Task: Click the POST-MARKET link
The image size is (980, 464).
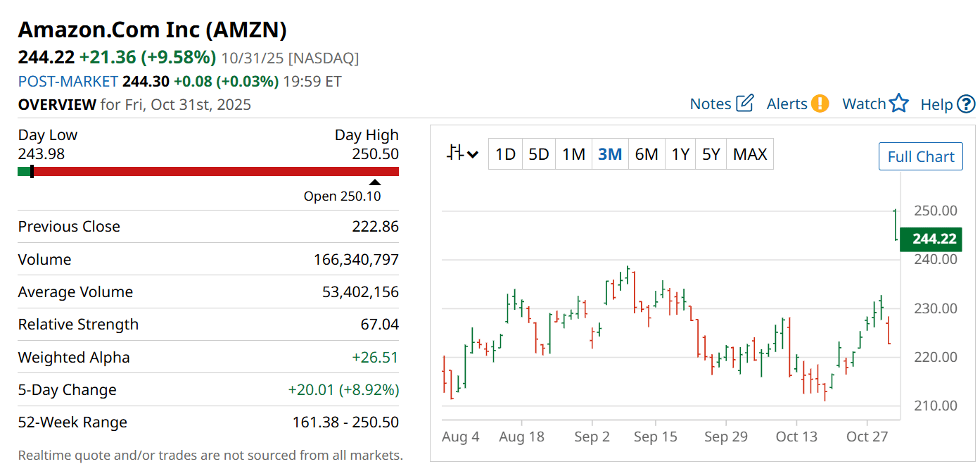Action: click(68, 82)
